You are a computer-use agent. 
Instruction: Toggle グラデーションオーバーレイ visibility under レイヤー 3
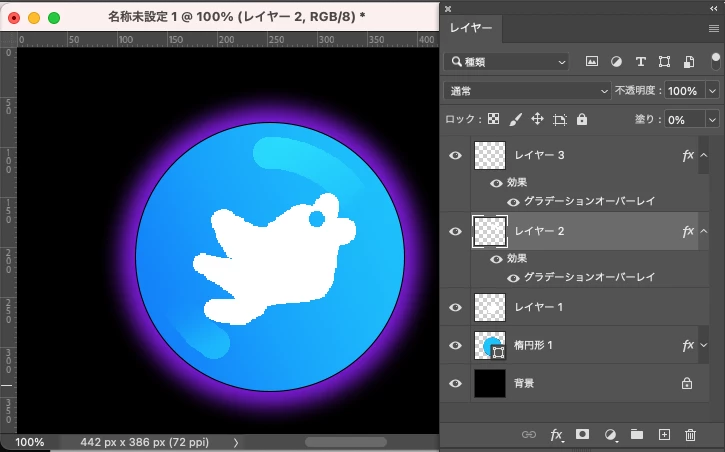[x=513, y=202]
